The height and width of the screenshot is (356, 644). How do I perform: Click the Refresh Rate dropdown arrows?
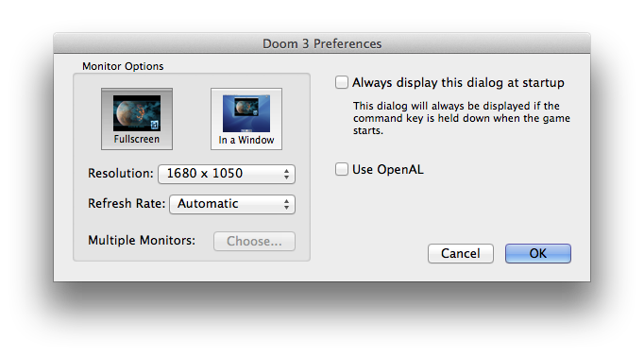pos(287,204)
